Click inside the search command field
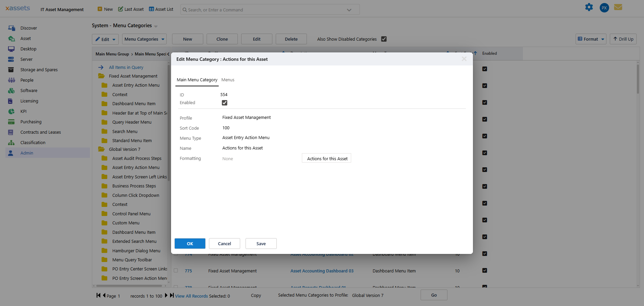644x306 pixels. point(252,9)
